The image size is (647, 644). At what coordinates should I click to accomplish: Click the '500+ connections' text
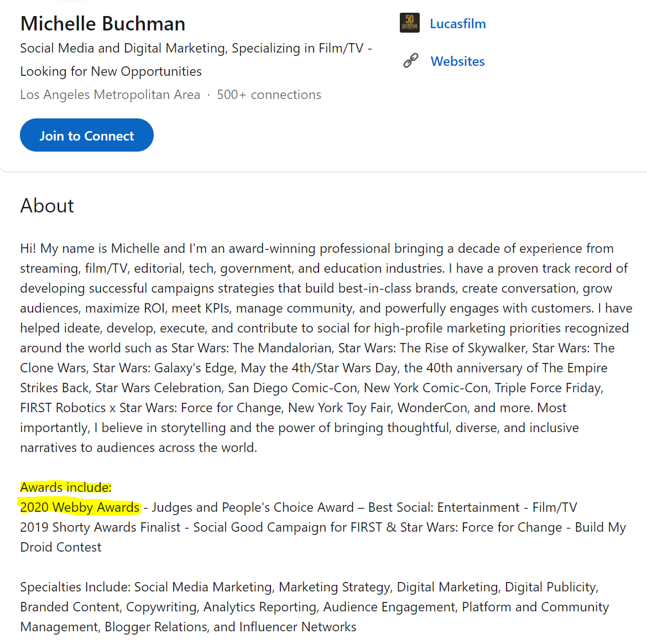click(x=269, y=95)
